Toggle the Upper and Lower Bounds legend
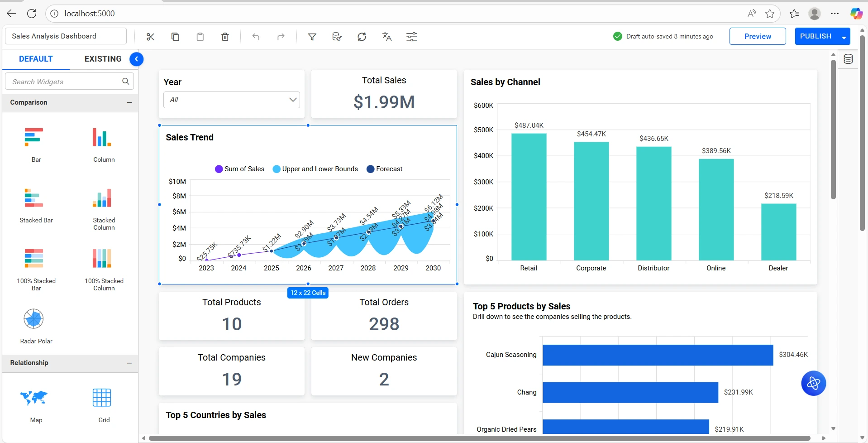The width and height of the screenshot is (868, 443). tap(315, 169)
